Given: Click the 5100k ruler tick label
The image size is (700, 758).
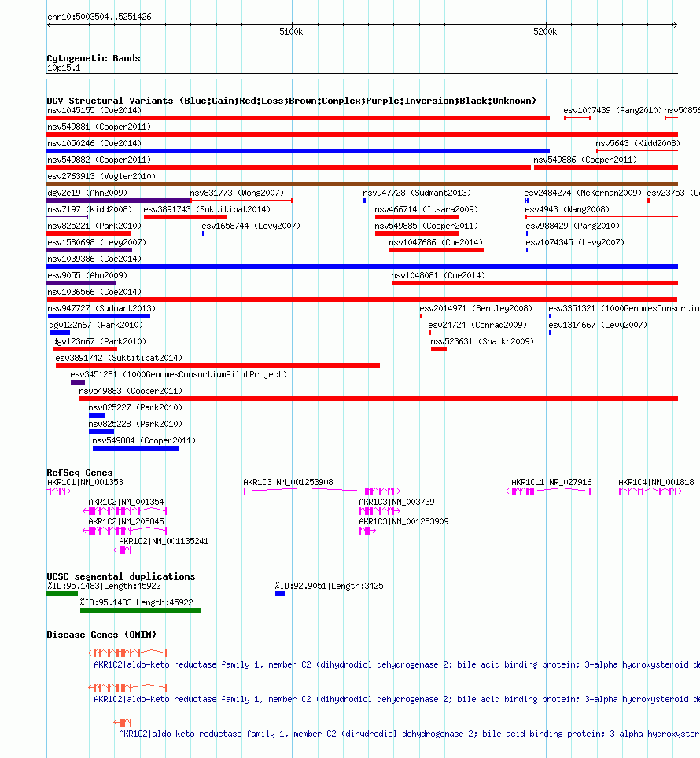Looking at the screenshot, I should (x=291, y=31).
